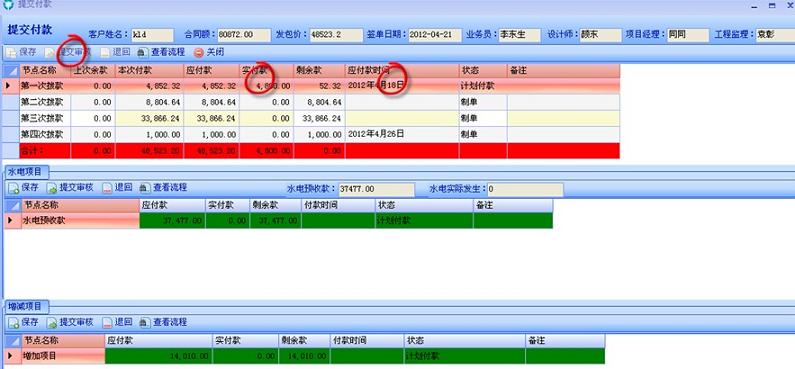The height and width of the screenshot is (369, 795).
Task: Click the 发包价 field 48523.2
Action: [x=335, y=35]
